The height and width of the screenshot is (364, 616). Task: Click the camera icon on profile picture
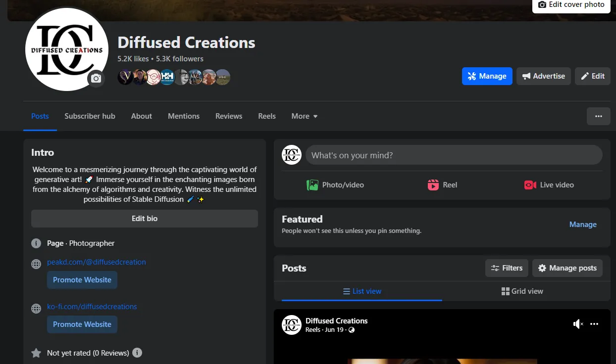point(96,79)
